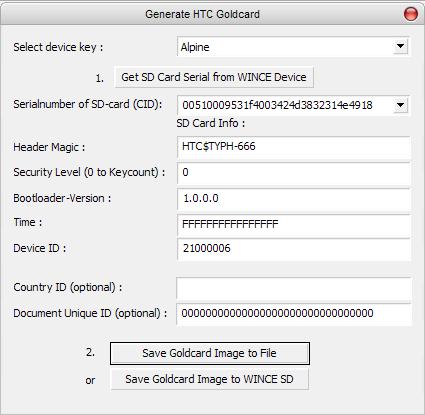Click the Country ID (optional) label
The height and width of the screenshot is (415, 425).
(x=68, y=287)
